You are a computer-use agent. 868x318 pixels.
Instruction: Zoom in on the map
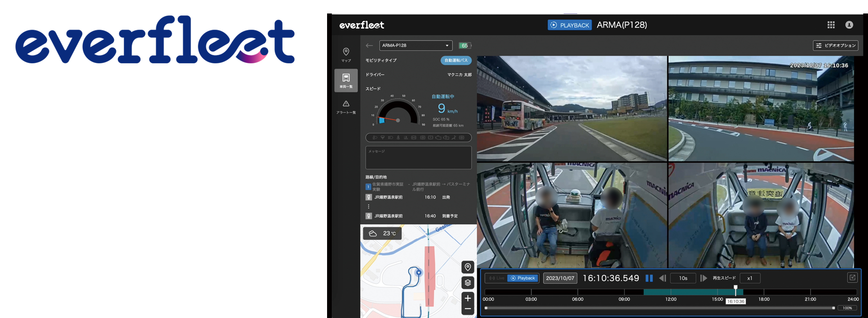click(468, 298)
